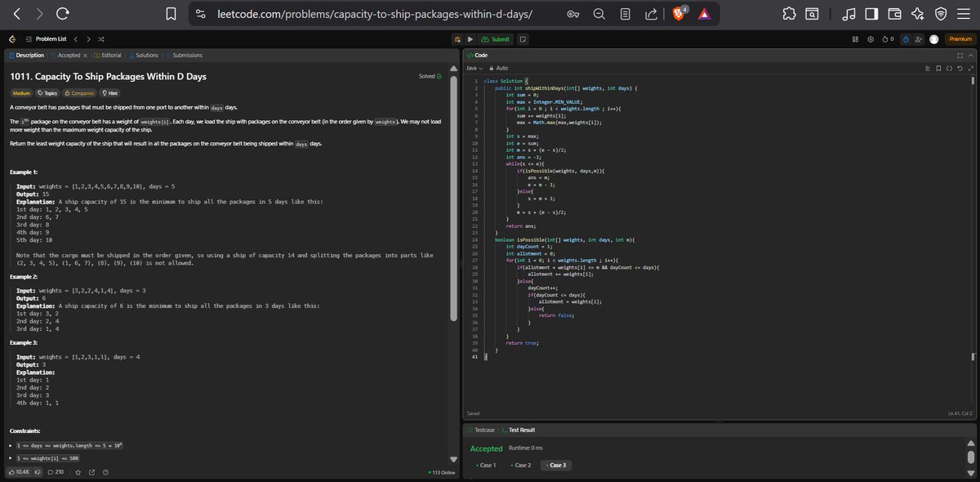Go back in the browser

(19, 13)
